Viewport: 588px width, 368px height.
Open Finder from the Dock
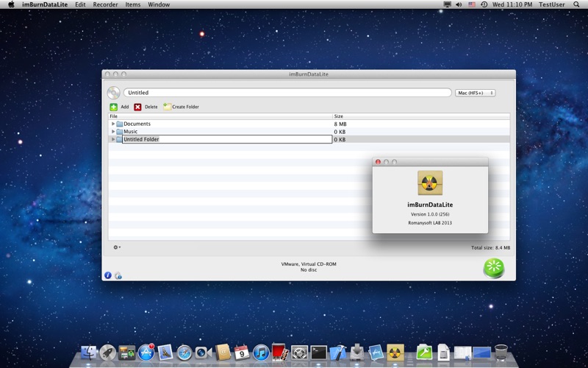pos(89,353)
